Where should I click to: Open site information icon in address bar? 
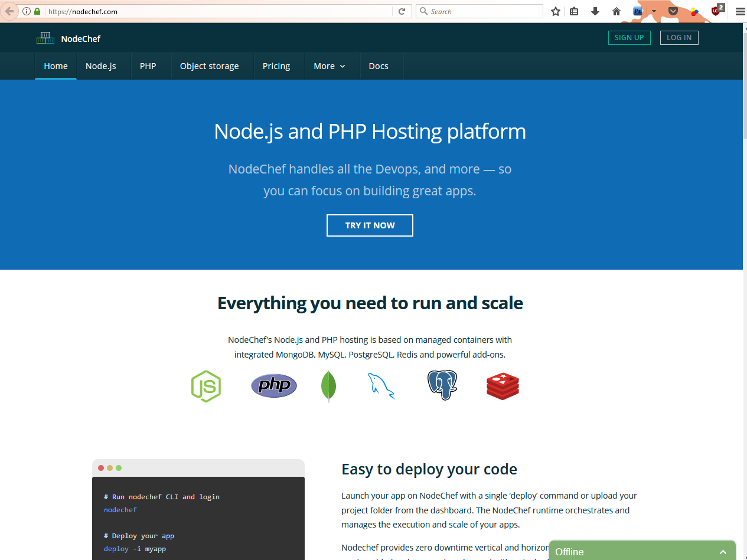[x=27, y=11]
